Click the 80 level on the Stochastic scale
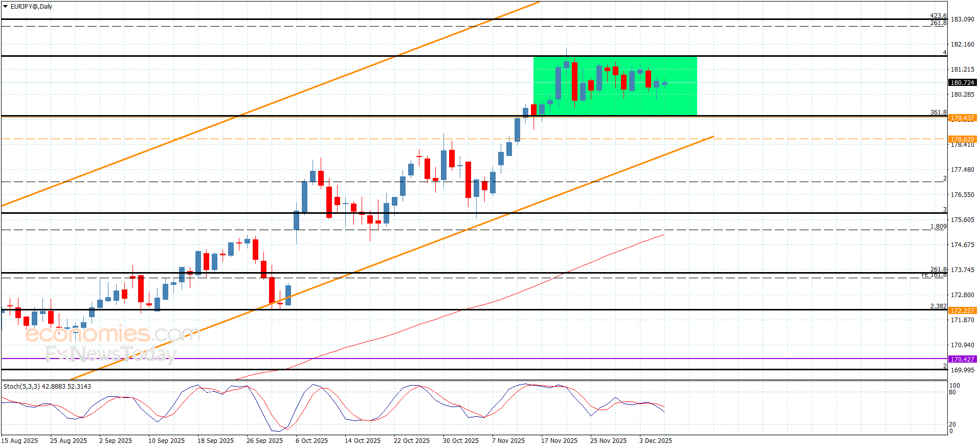 coord(952,393)
